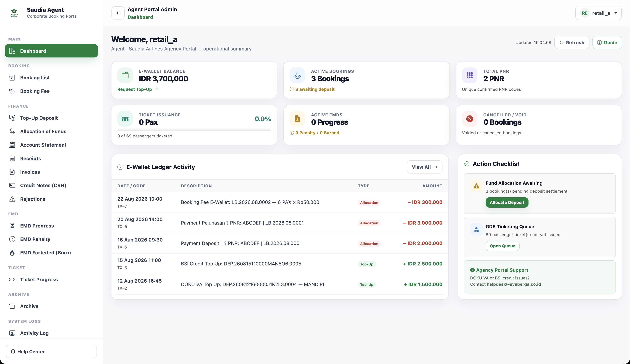Click the Cancelled / Void red X icon

pos(470,119)
